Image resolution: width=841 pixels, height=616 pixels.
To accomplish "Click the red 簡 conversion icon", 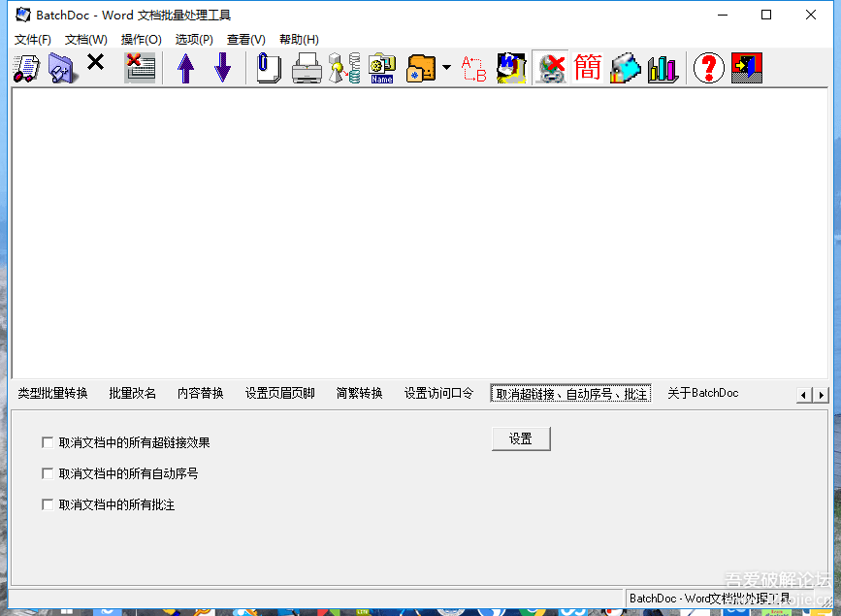I will pyautogui.click(x=588, y=68).
